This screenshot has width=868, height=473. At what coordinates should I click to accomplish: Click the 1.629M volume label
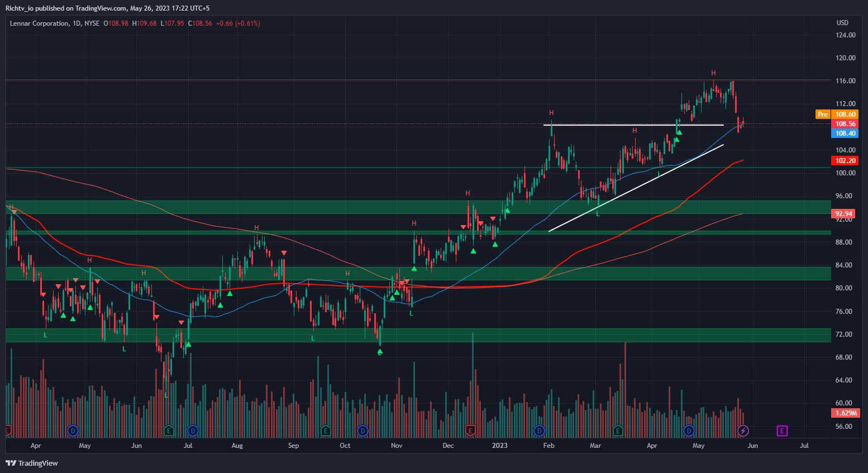pos(846,413)
